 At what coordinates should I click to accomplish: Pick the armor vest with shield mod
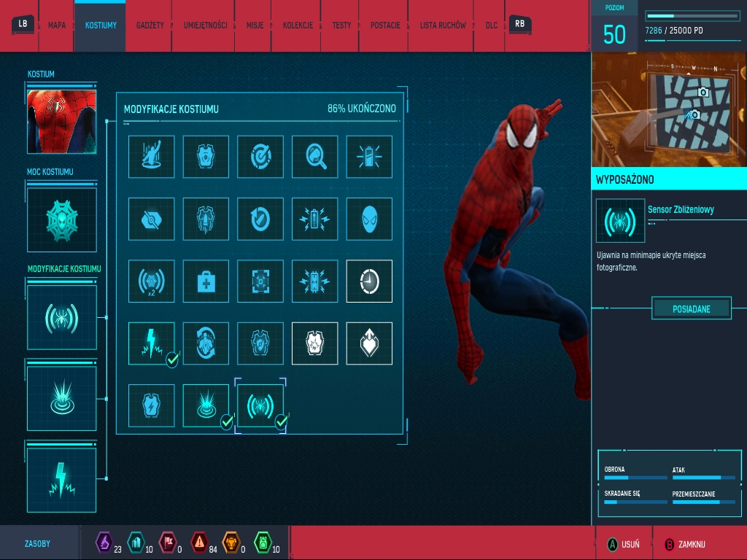[x=260, y=343]
